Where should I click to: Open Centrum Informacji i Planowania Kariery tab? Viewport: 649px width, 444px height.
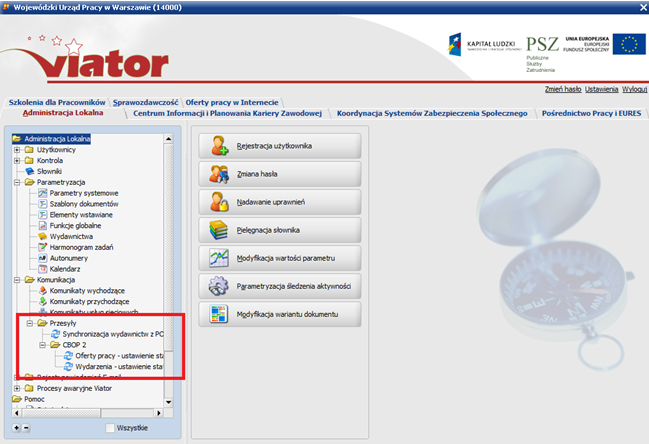pos(227,113)
